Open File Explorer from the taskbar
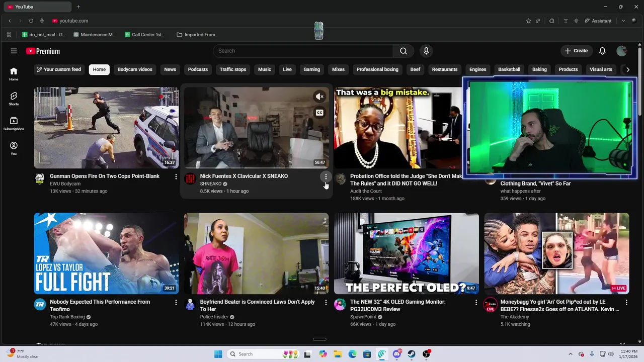 tap(338, 354)
